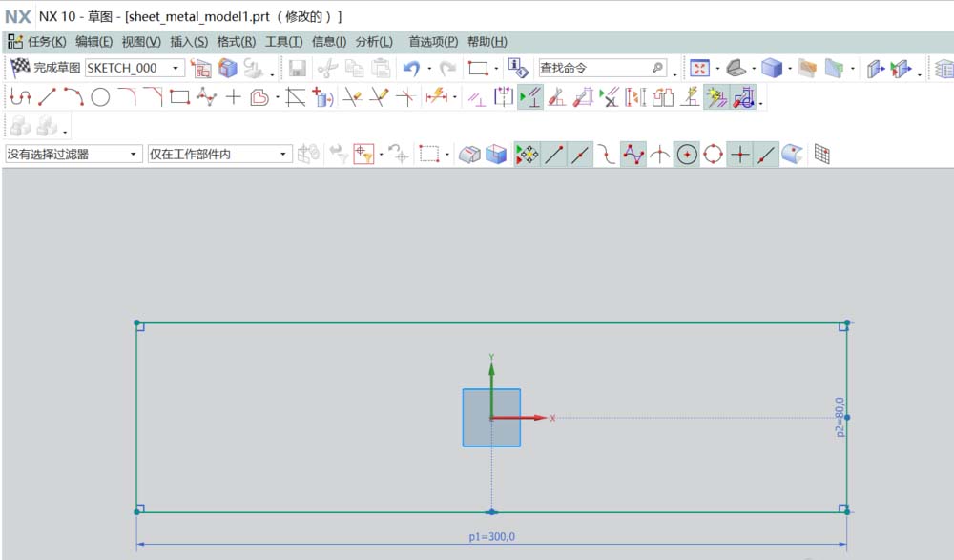Click the object Information icon
The height and width of the screenshot is (560, 954).
coord(518,68)
